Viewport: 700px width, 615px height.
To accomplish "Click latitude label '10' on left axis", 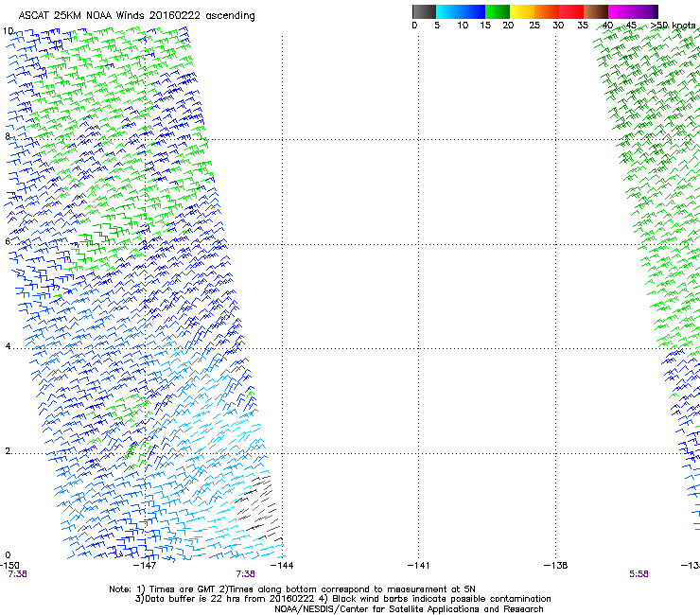I will (8, 31).
